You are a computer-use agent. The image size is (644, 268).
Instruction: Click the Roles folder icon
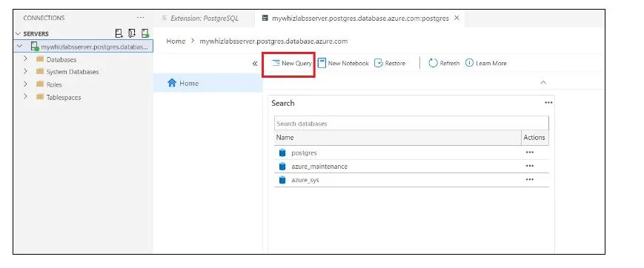(x=40, y=84)
